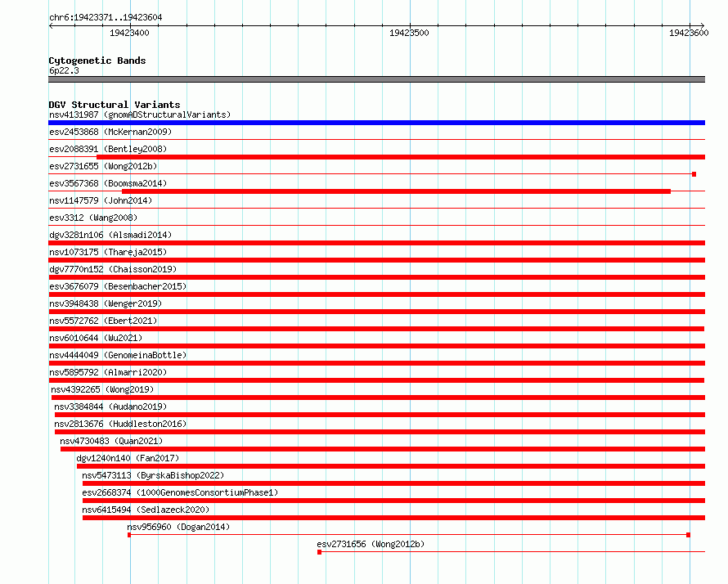This screenshot has height=584, width=728.
Task: Click the DGV Structural Variants track title
Action: pos(115,105)
